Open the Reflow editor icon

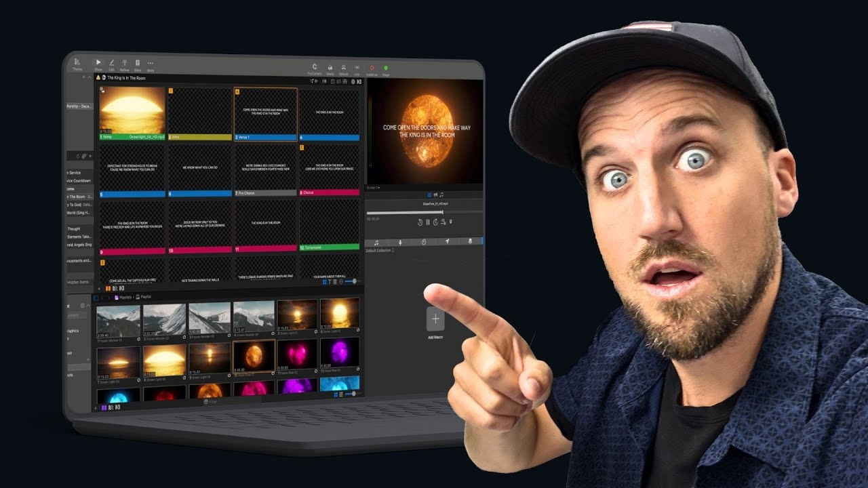click(x=124, y=64)
